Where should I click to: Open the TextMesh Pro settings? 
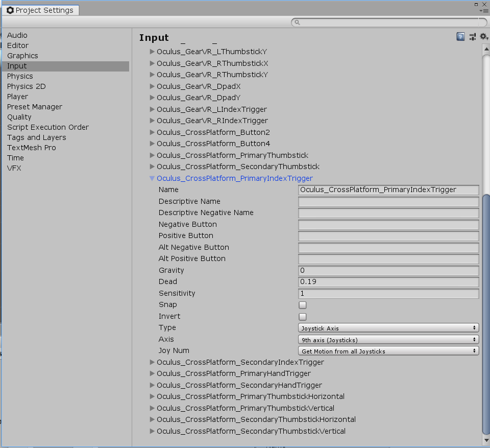tap(32, 148)
